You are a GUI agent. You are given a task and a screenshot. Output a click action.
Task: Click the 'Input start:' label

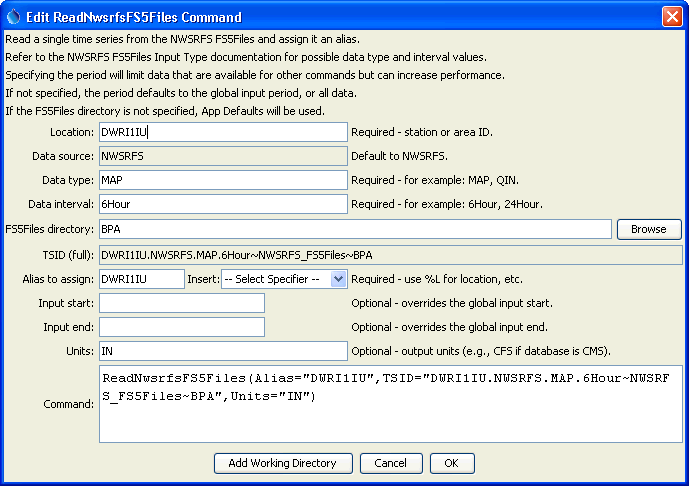pyautogui.click(x=66, y=303)
